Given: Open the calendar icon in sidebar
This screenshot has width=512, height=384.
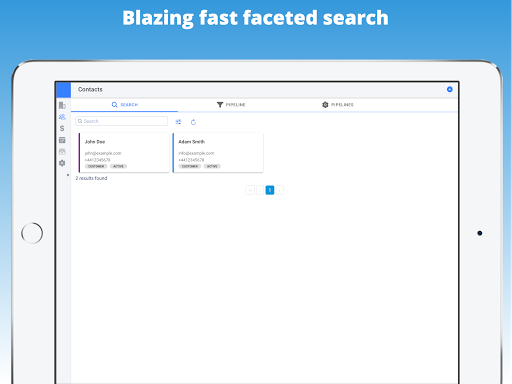Looking at the screenshot, I should 62,140.
